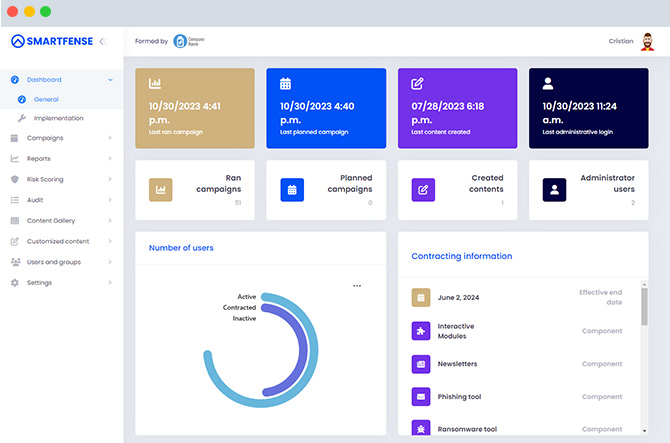Collapse sidebar using double-chevron icon
The height and width of the screenshot is (443, 670).
pyautogui.click(x=103, y=41)
